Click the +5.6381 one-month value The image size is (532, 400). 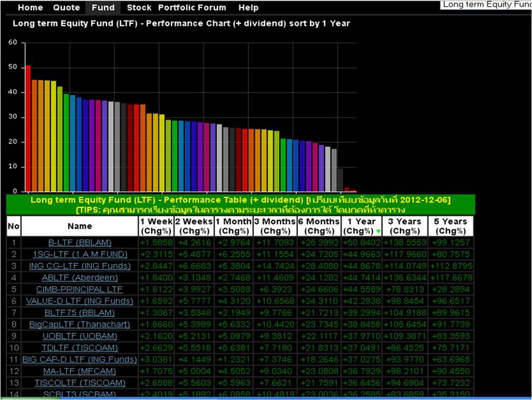coord(234,347)
